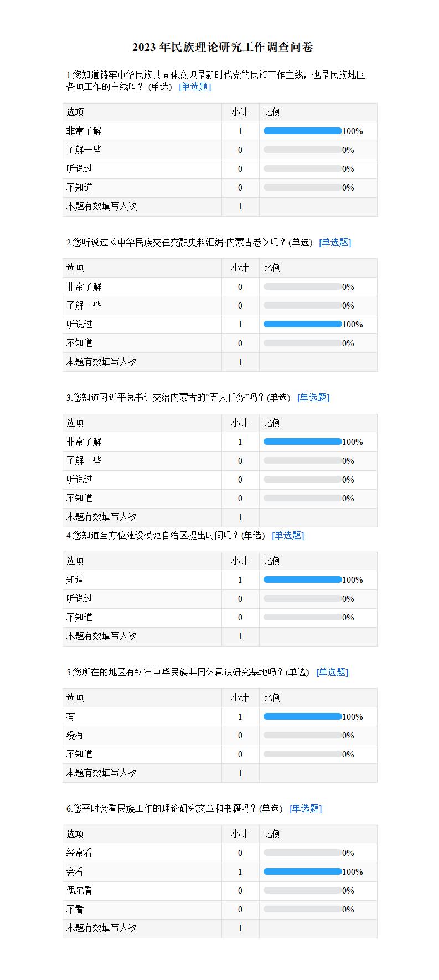Image resolution: width=439 pixels, height=980 pixels.
Task: Click the [单选题] tag on question 6
Action: 306,808
